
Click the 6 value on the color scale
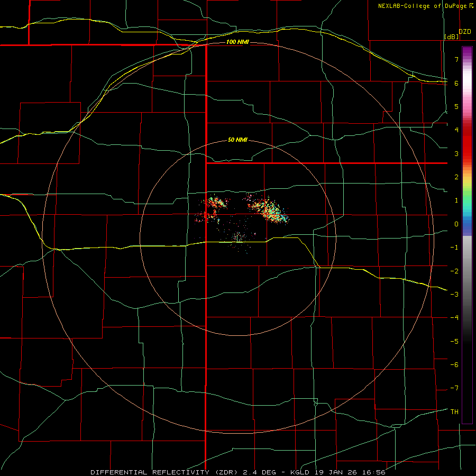456,83
